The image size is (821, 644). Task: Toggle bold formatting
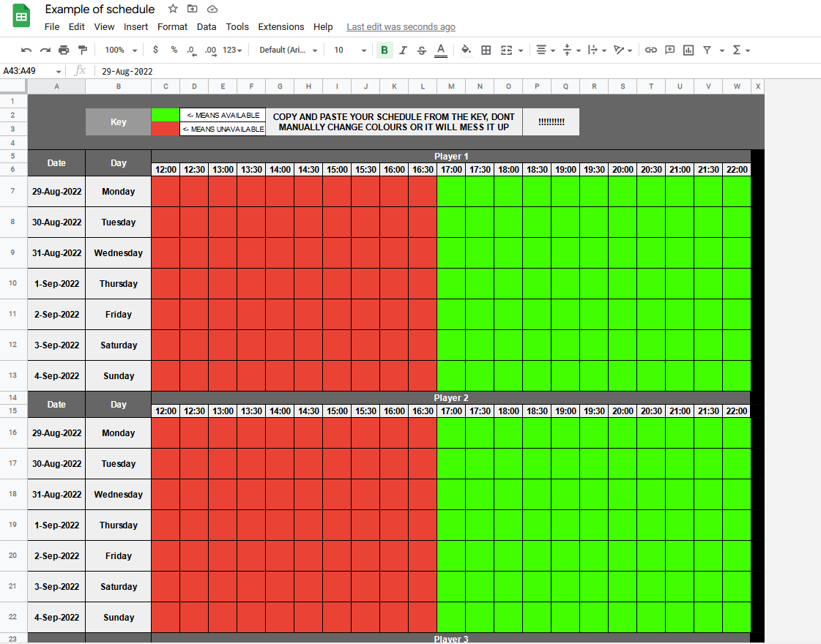(x=385, y=50)
